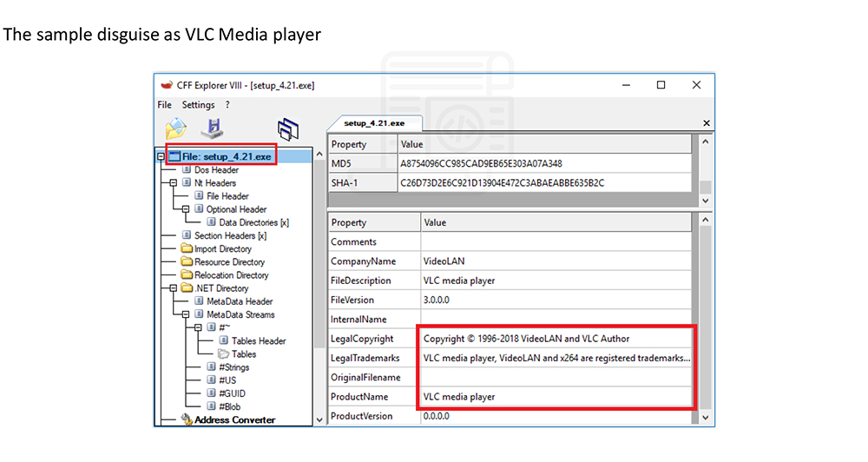Click the Open file folder toolbar icon
868x462 pixels.
[176, 129]
